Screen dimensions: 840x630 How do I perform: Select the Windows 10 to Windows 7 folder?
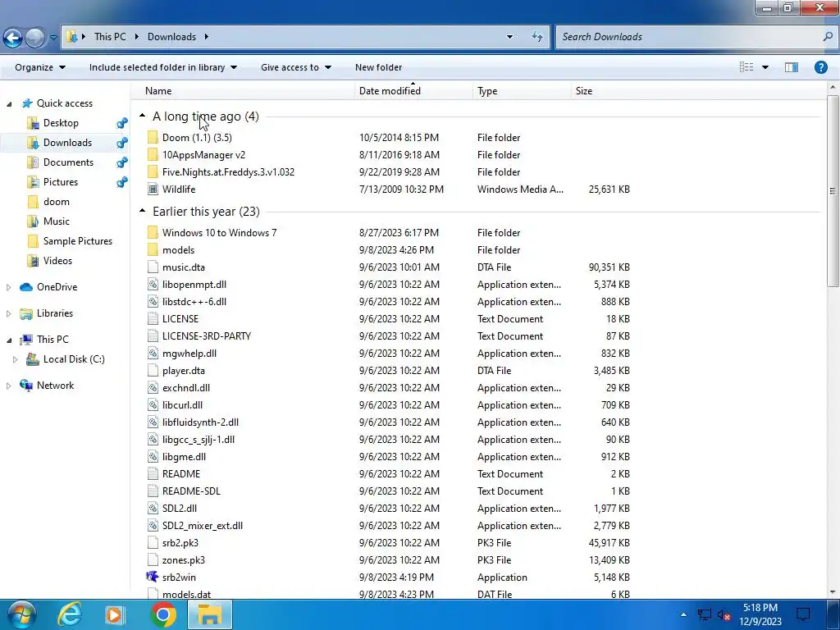pos(219,232)
